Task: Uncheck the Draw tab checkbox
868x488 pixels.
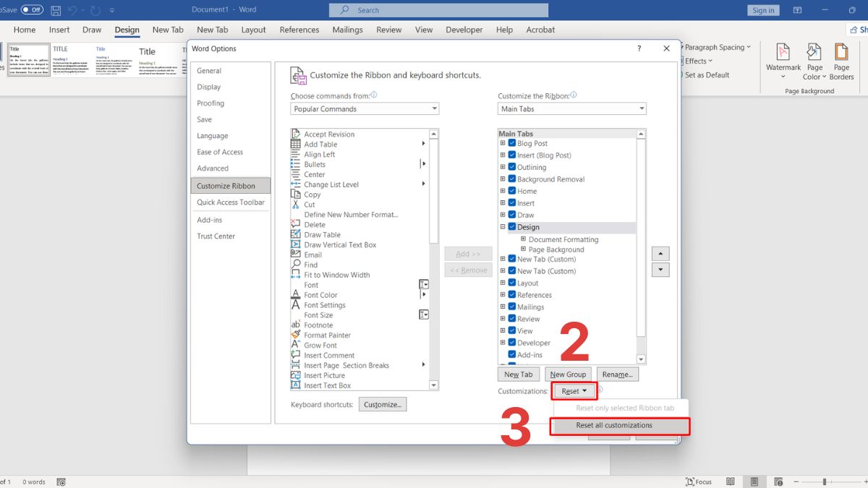Action: 512,215
